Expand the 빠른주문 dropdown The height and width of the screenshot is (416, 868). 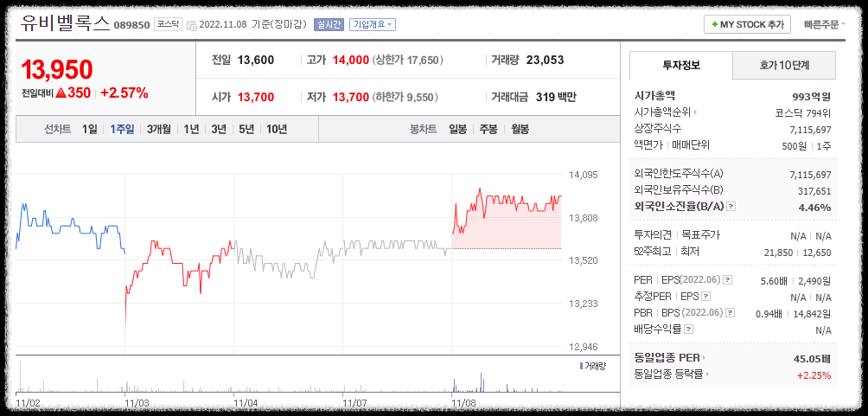point(825,24)
